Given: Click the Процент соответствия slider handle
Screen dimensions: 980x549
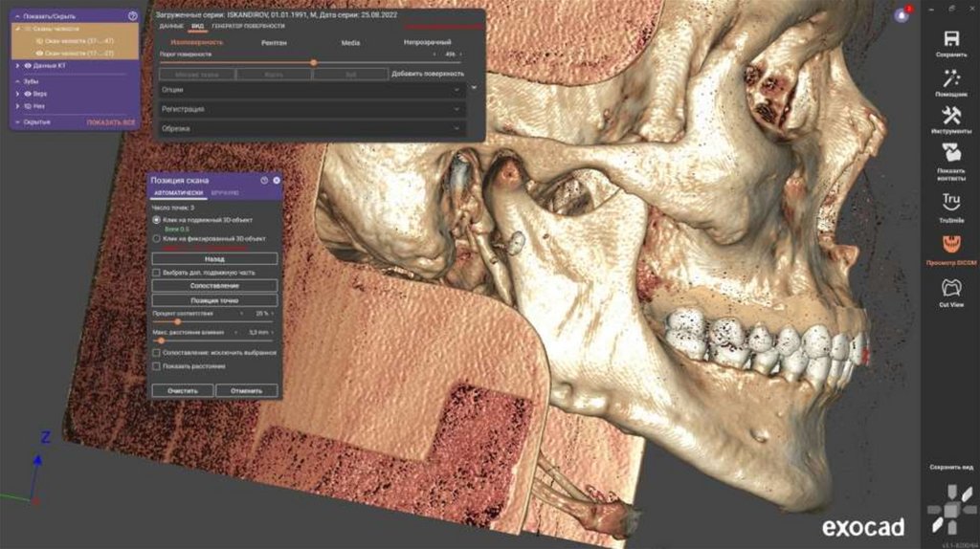Looking at the screenshot, I should (177, 322).
